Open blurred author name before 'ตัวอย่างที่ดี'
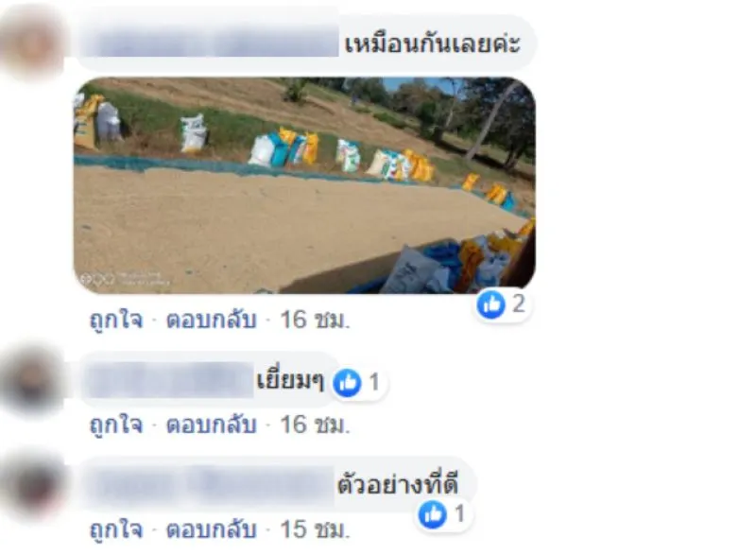This screenshot has height=555, width=756. [210, 485]
